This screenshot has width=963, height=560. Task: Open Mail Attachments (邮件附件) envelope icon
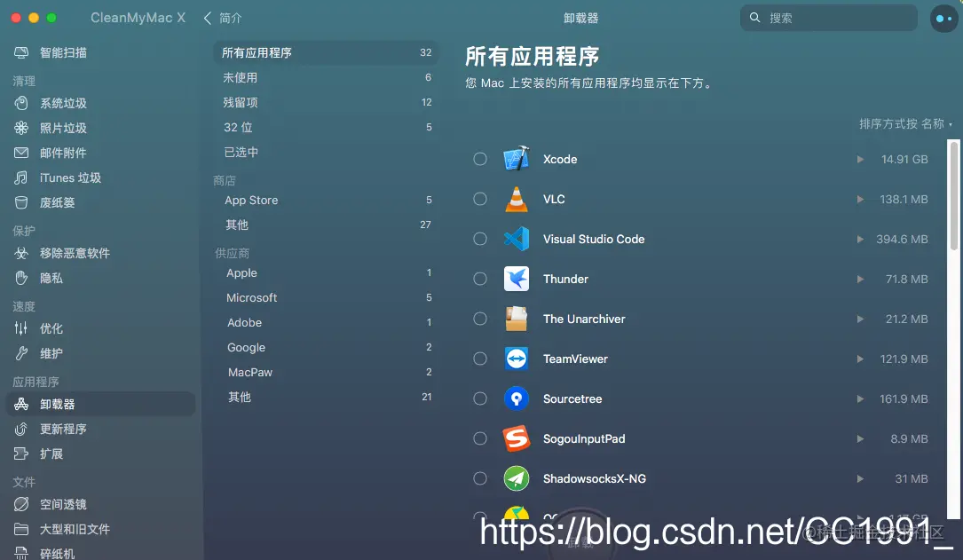[x=21, y=153]
